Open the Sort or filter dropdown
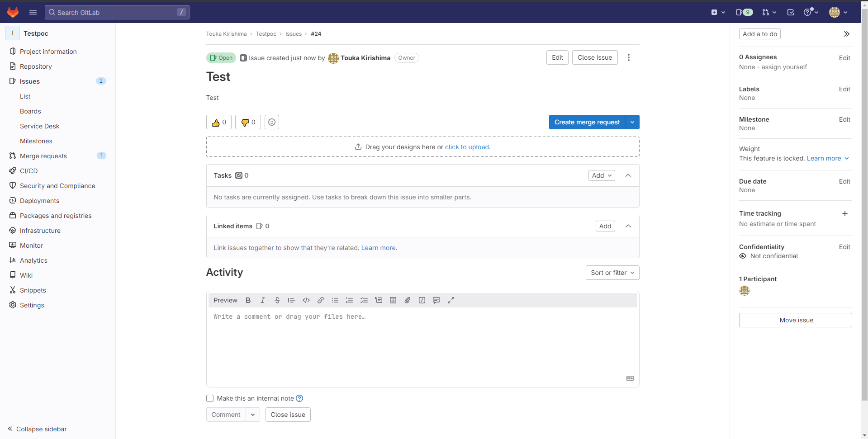 coord(612,273)
